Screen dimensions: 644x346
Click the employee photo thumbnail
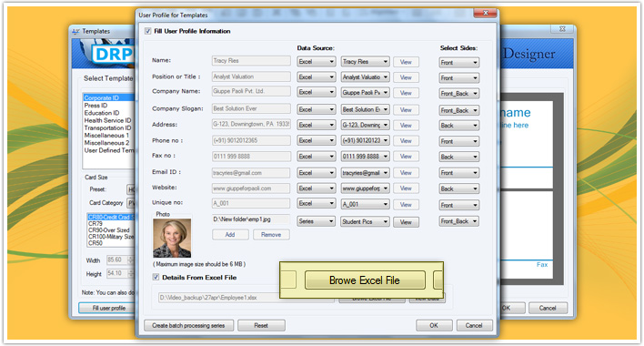(x=172, y=238)
